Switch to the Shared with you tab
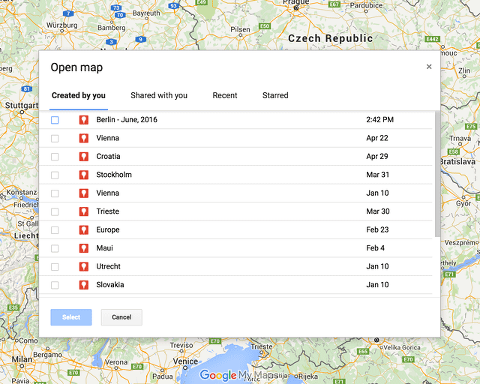 coord(159,95)
